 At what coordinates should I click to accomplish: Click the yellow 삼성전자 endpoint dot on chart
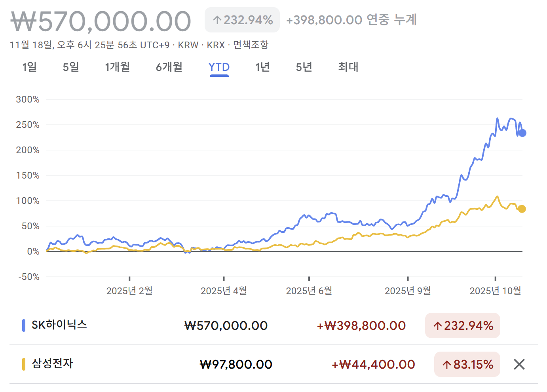[522, 209]
